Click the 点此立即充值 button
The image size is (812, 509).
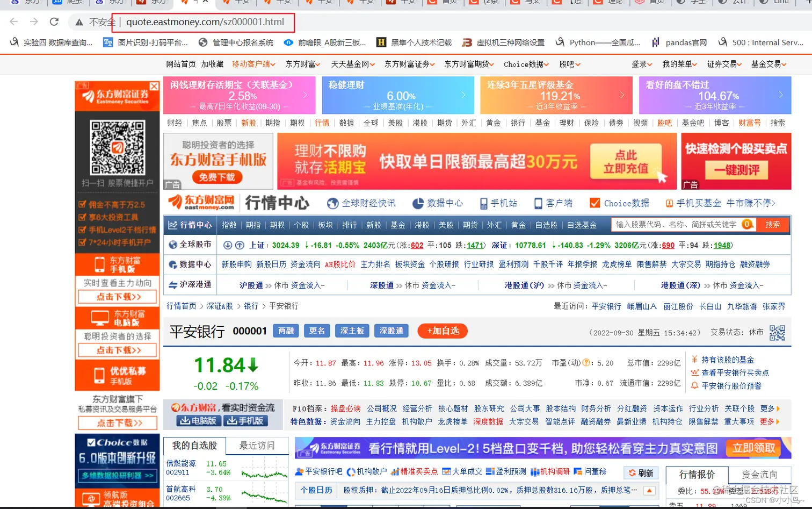626,162
